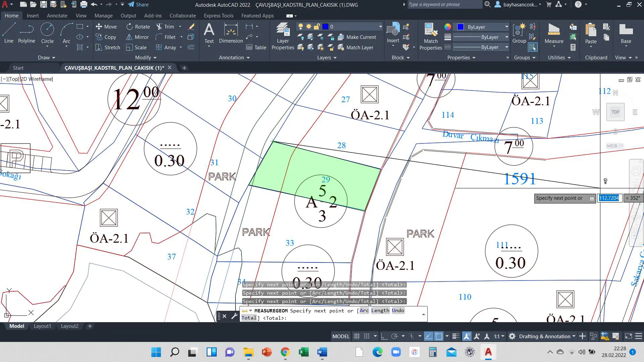Switch to the Layout1 tab
Image resolution: width=644 pixels, height=362 pixels.
42,326
